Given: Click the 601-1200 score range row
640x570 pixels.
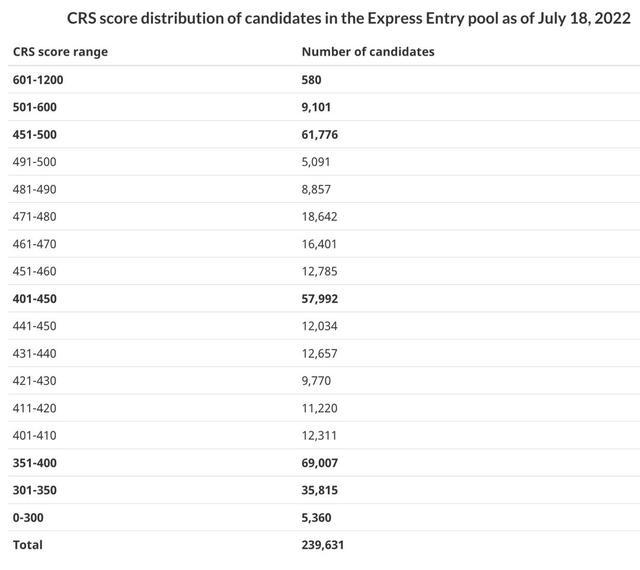Looking at the screenshot, I should [x=40, y=79].
